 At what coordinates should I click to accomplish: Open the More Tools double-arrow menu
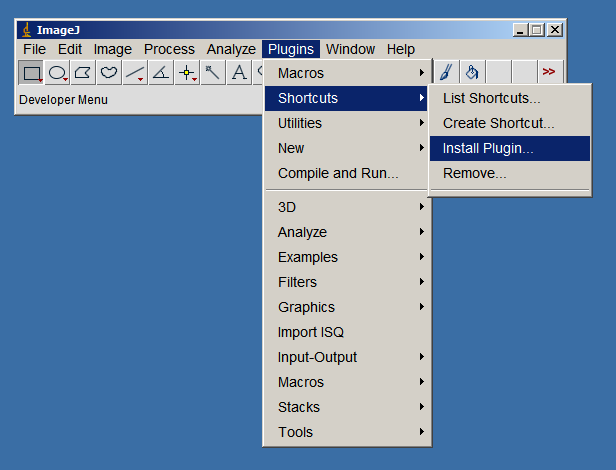coord(550,72)
